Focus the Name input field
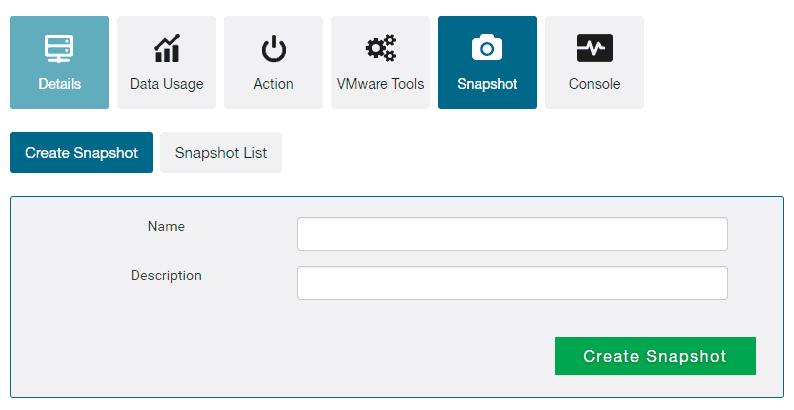Viewport: 794px width, 410px height. [x=512, y=234]
